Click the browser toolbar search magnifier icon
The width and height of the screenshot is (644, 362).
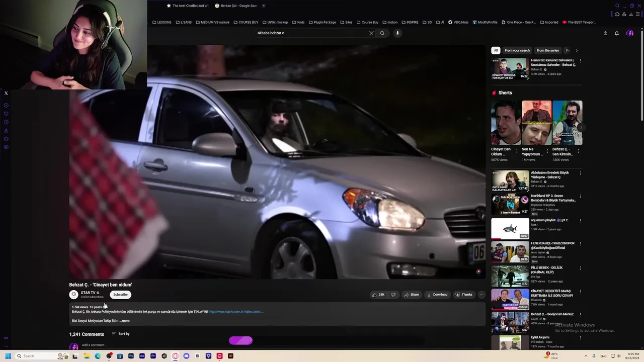tap(617, 6)
